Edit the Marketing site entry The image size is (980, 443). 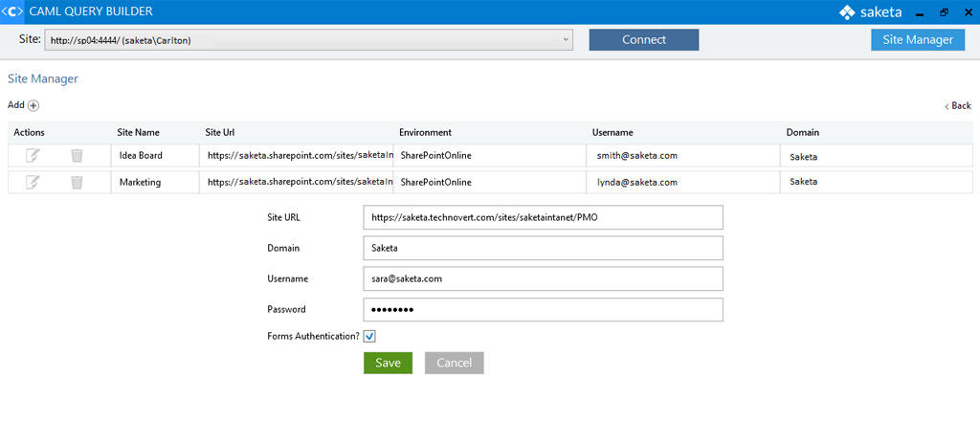(33, 182)
